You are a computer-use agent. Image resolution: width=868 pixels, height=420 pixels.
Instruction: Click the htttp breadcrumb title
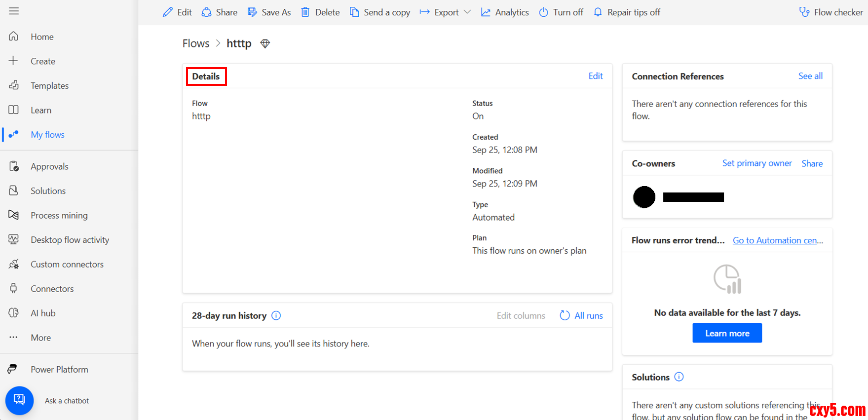pyautogui.click(x=239, y=43)
